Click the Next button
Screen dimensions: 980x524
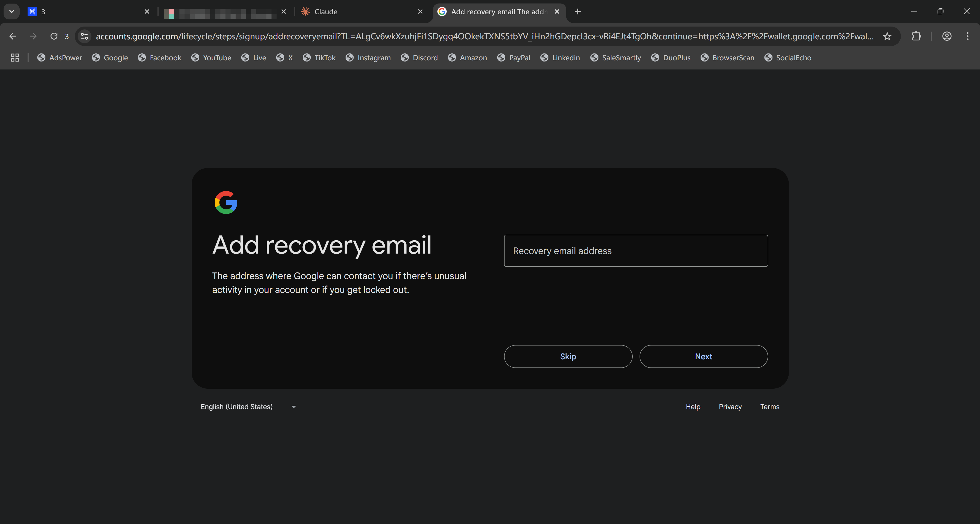pyautogui.click(x=703, y=356)
